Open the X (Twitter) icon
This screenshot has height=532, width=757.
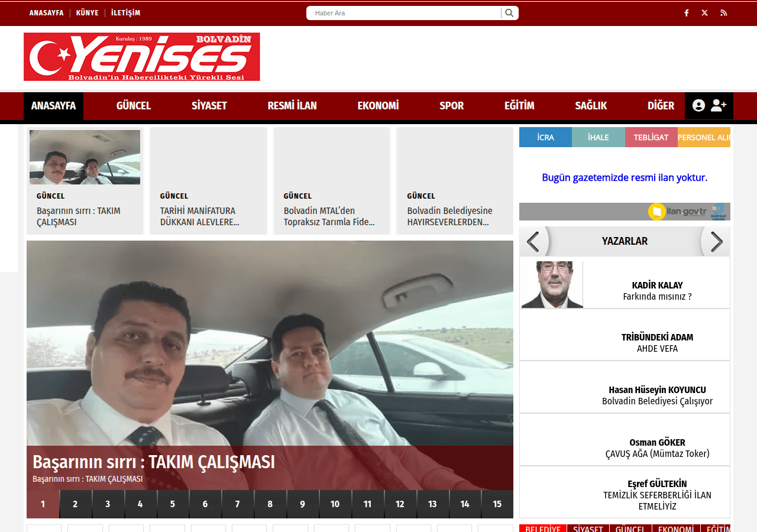click(704, 13)
